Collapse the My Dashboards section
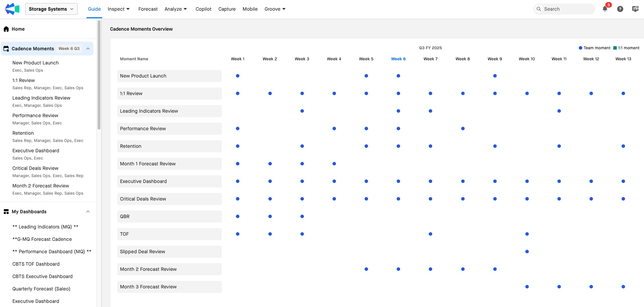Image resolution: width=644 pixels, height=307 pixels. pos(88,212)
